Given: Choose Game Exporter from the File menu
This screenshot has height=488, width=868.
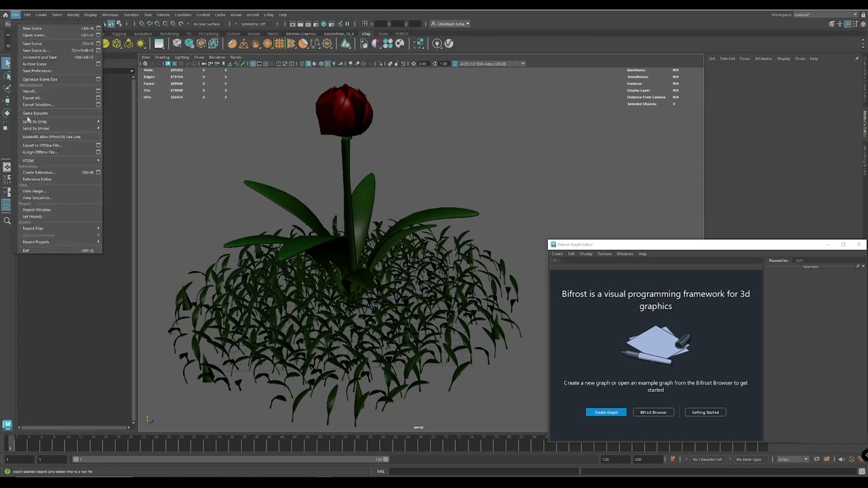Looking at the screenshot, I should tap(35, 113).
